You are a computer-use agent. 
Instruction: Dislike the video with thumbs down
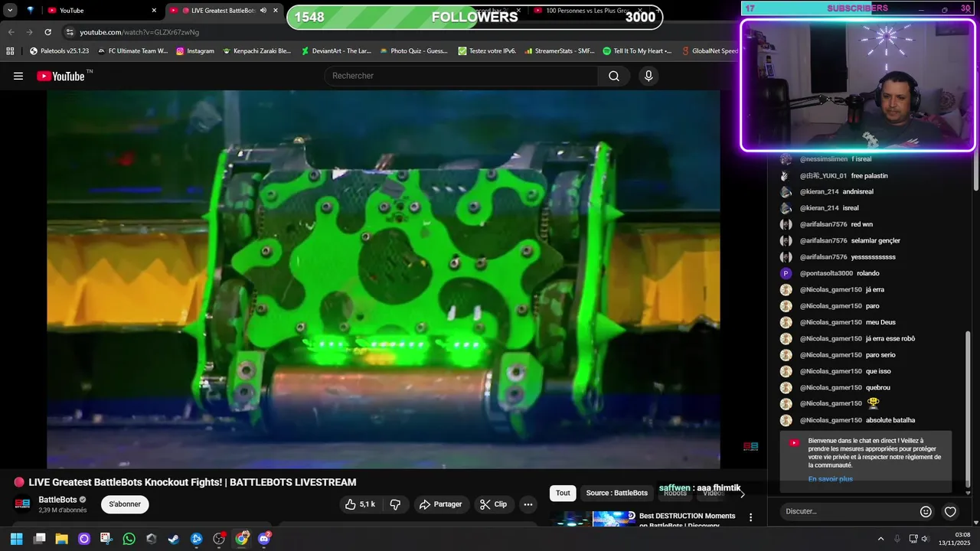pyautogui.click(x=395, y=504)
